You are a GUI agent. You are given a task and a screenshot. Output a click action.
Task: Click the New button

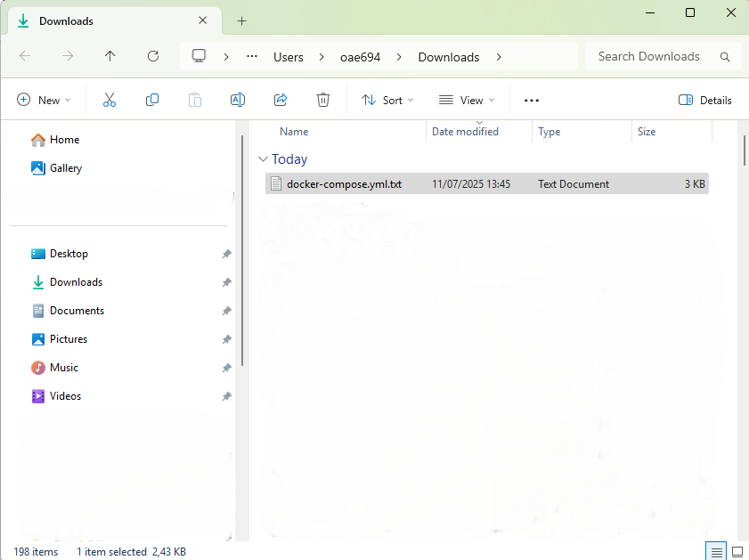(44, 101)
